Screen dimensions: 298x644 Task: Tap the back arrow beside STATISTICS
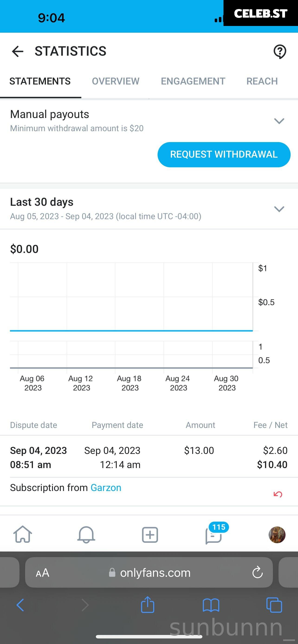pos(17,51)
